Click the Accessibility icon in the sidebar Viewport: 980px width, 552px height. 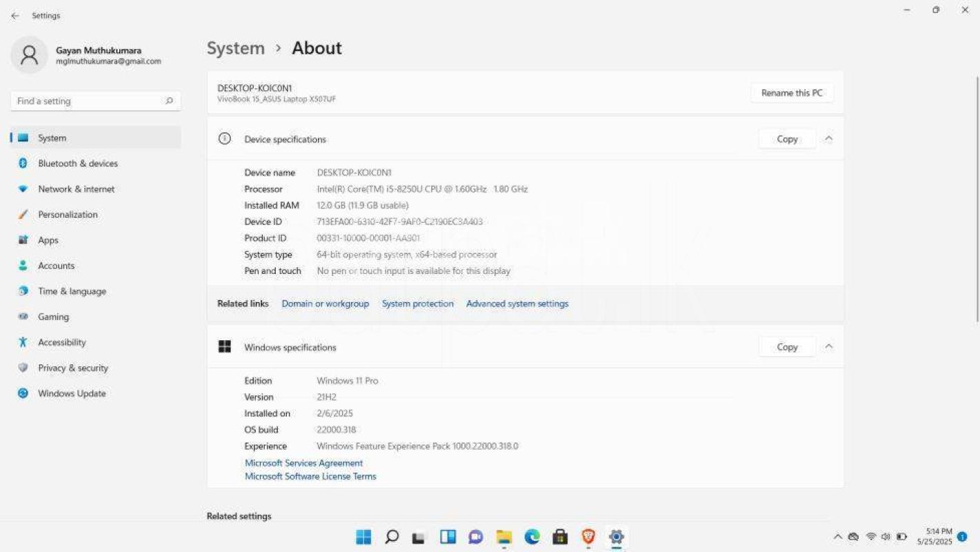coord(21,342)
